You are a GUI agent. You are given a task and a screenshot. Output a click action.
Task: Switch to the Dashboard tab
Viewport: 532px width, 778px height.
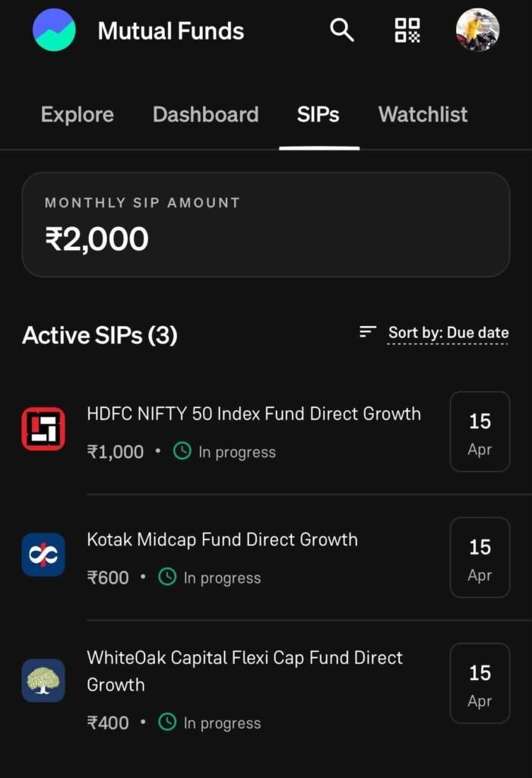click(x=206, y=115)
